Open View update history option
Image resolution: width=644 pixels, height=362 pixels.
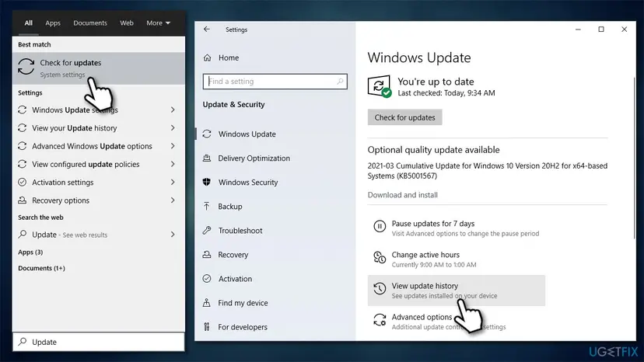point(456,291)
